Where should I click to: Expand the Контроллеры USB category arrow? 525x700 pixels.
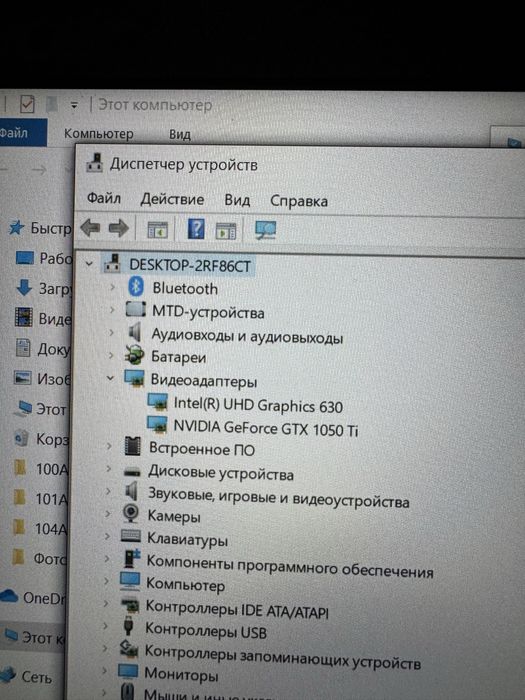tap(105, 625)
